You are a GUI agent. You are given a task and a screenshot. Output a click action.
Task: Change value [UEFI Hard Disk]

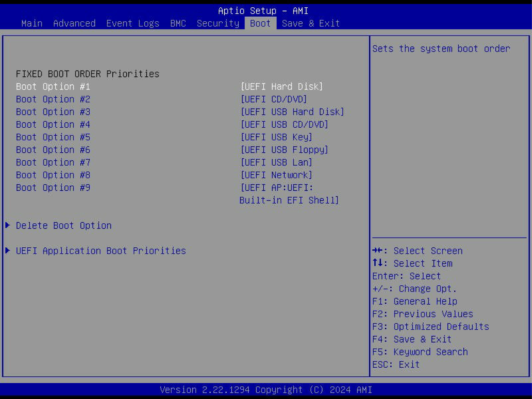pos(281,87)
